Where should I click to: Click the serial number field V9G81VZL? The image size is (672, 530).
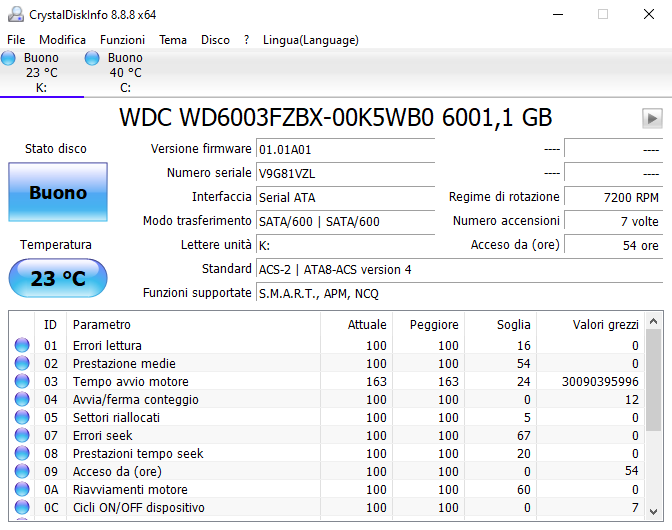click(345, 174)
